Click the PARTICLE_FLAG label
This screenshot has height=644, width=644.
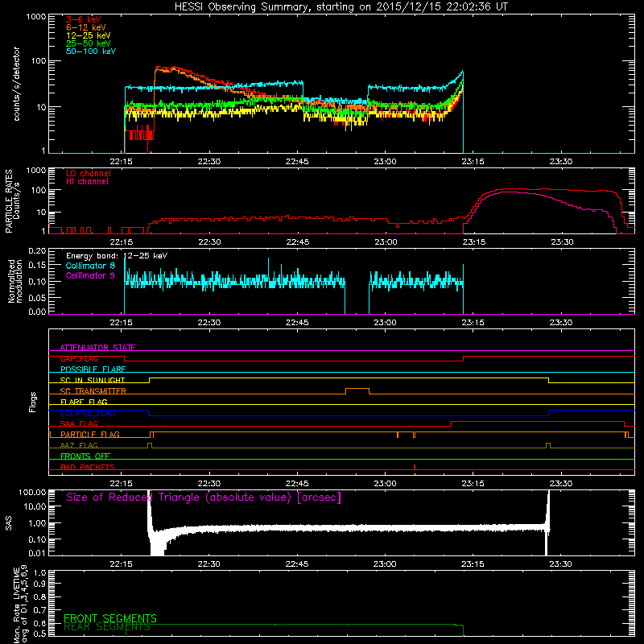click(x=90, y=435)
